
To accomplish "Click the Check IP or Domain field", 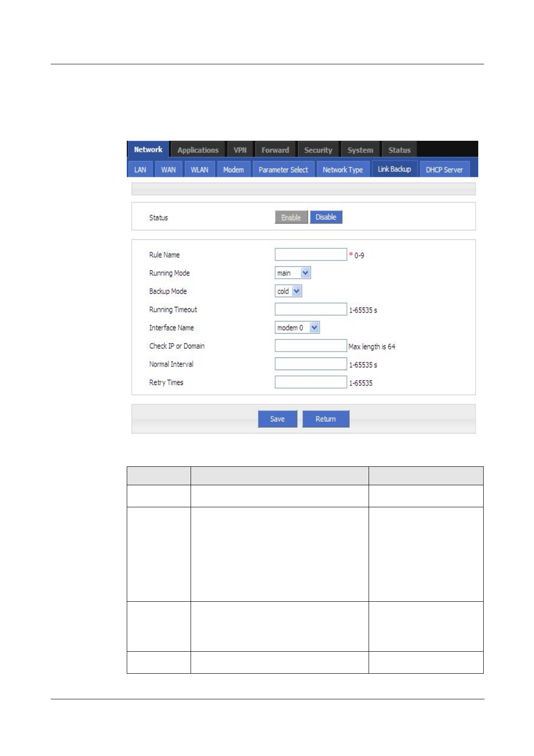I will (311, 345).
